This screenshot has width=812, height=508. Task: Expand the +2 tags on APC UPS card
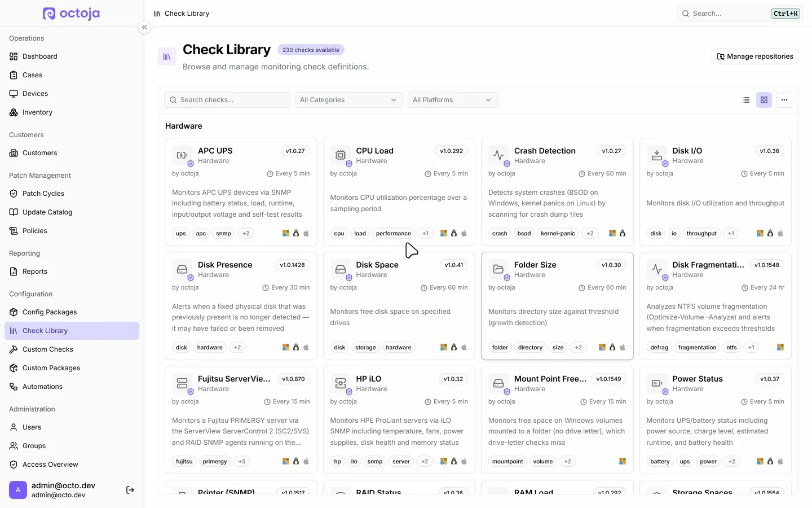pos(246,233)
